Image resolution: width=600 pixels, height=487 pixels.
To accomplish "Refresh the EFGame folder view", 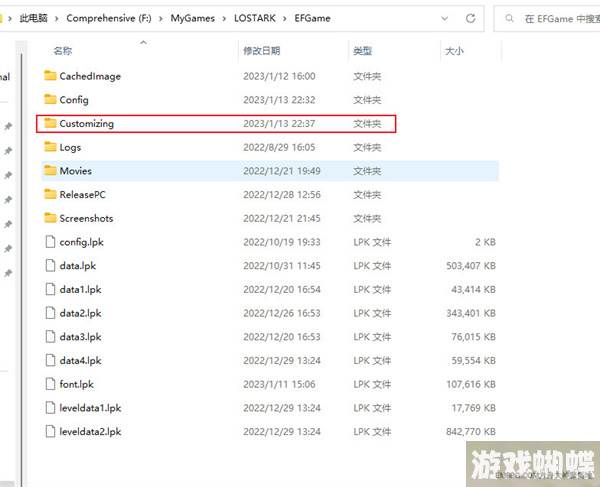I will pos(470,18).
